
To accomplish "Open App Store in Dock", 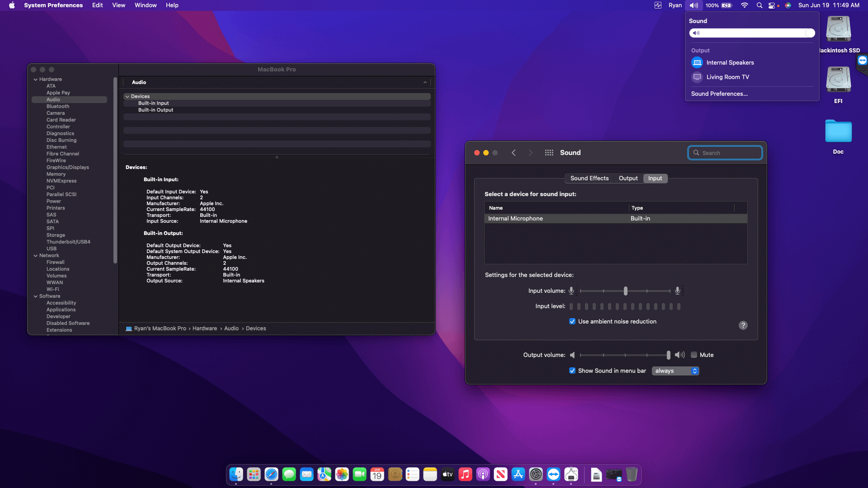I will 518,474.
